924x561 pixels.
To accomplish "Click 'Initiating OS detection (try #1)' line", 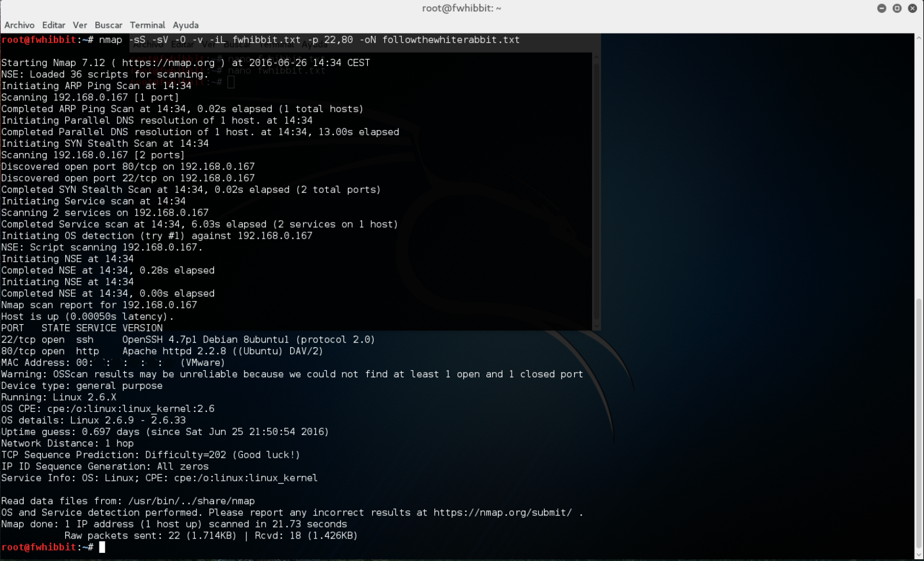I will 157,236.
